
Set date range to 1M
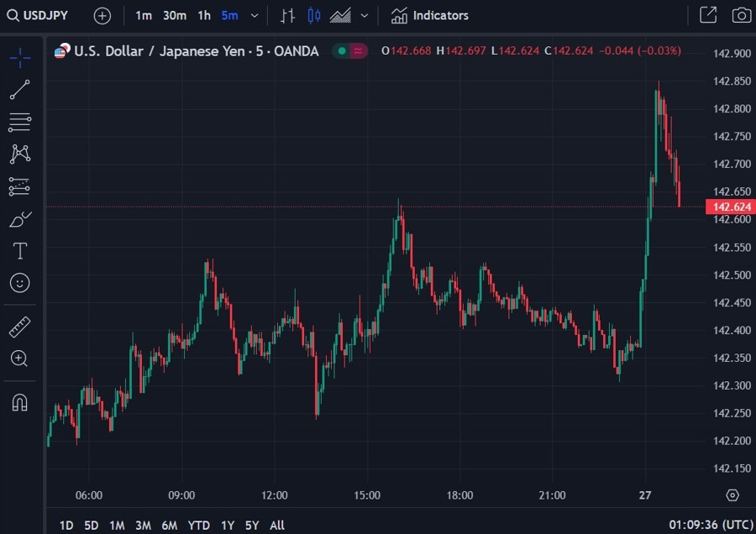click(x=117, y=526)
